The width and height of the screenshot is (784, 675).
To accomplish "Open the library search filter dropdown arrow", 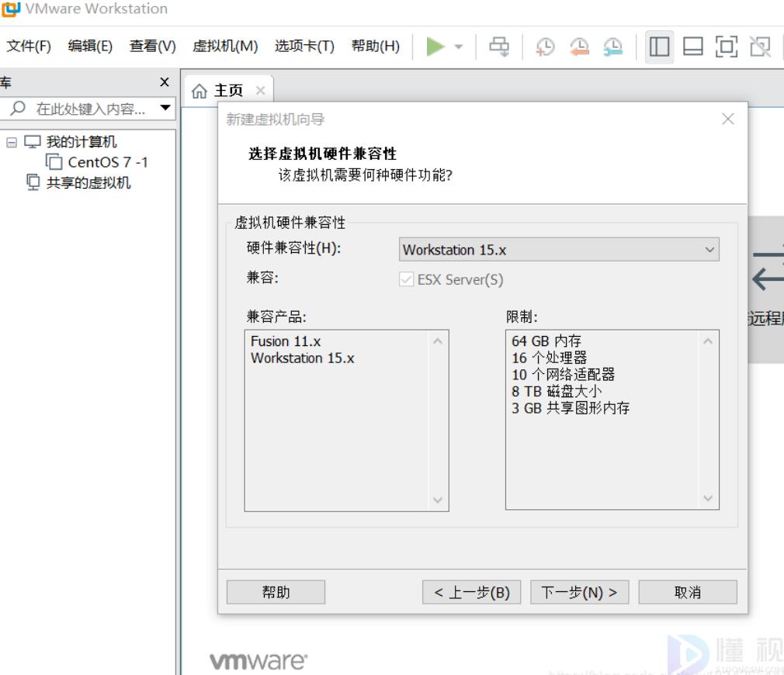I will tap(165, 108).
